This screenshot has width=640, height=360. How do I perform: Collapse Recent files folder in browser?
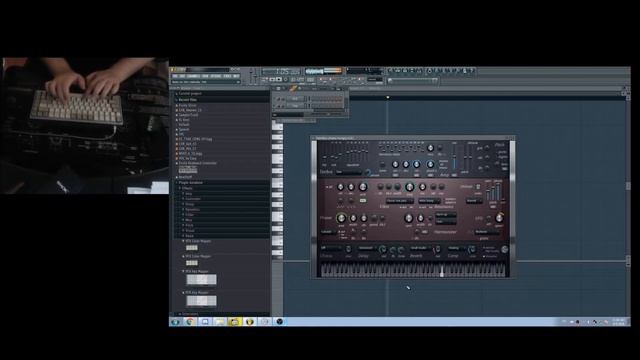tap(188, 100)
